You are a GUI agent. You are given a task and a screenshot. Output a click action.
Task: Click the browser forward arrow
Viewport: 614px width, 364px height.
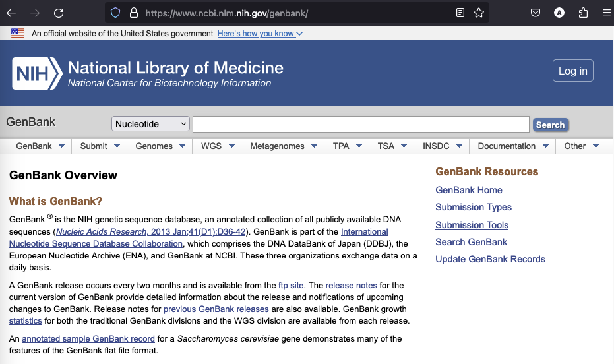pos(35,13)
